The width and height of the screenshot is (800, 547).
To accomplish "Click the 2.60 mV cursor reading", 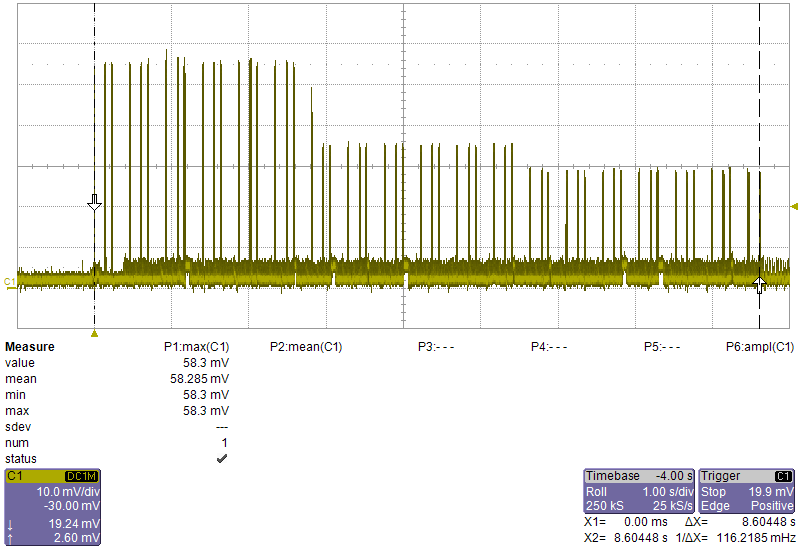I will 77,538.
